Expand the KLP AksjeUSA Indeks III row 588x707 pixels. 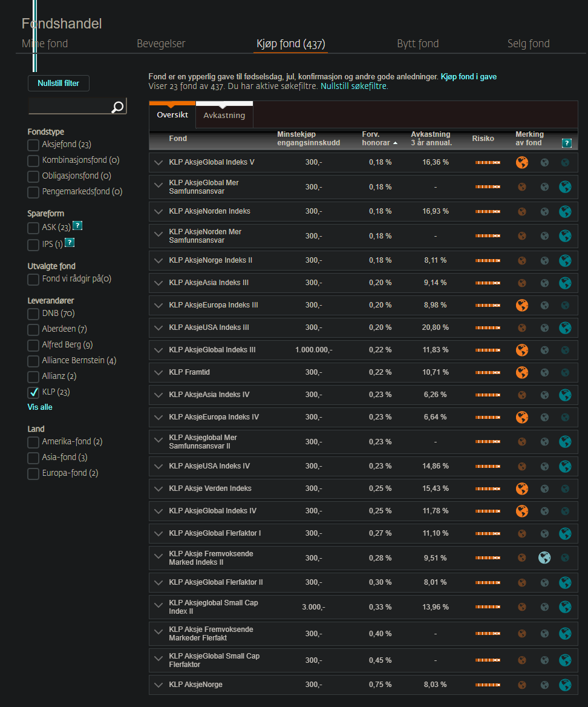(x=158, y=328)
